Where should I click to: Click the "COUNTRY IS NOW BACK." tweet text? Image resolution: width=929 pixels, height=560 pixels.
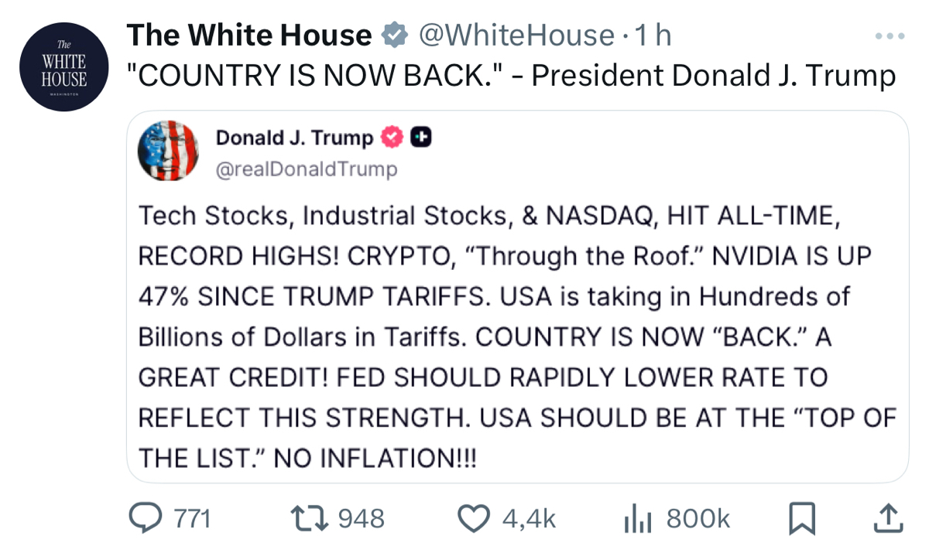coord(511,75)
